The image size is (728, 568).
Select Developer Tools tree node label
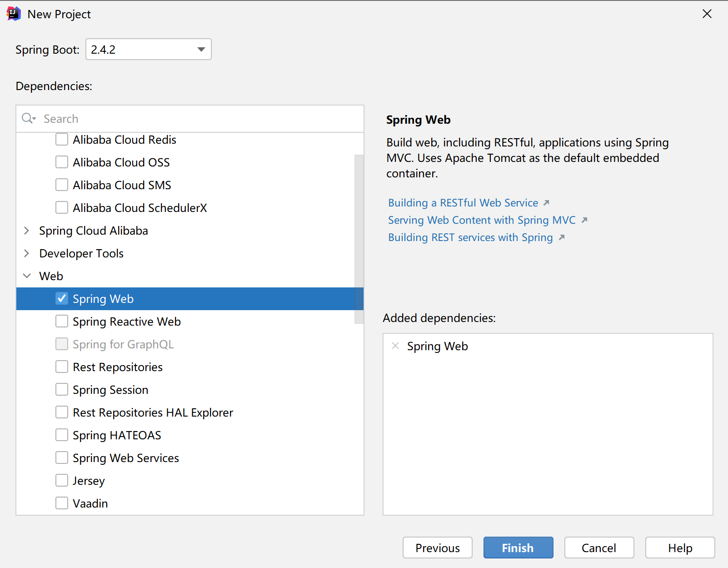pyautogui.click(x=81, y=253)
